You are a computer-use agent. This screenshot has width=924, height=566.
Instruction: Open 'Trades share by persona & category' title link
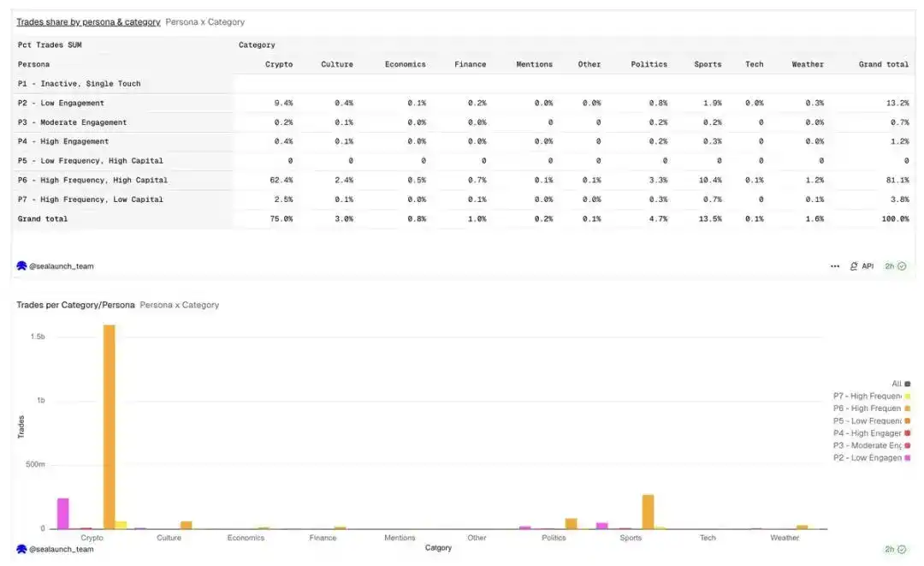pyautogui.click(x=88, y=22)
